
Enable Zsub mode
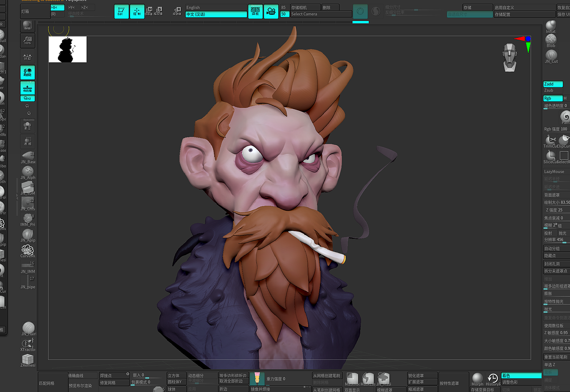click(552, 90)
